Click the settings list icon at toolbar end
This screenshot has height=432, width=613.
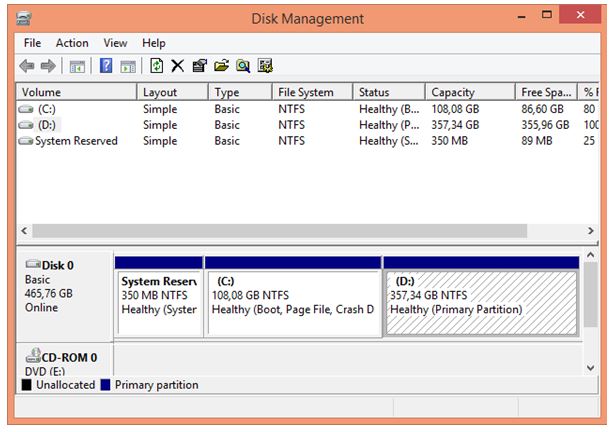(x=265, y=66)
